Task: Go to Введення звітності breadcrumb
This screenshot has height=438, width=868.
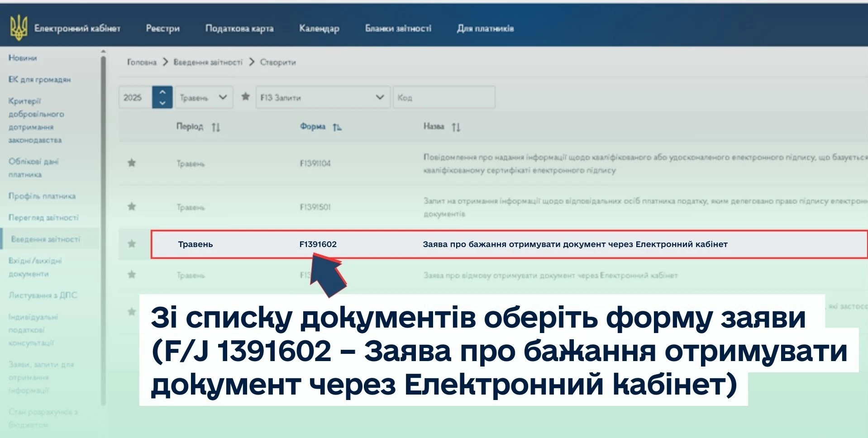Action: pos(208,62)
